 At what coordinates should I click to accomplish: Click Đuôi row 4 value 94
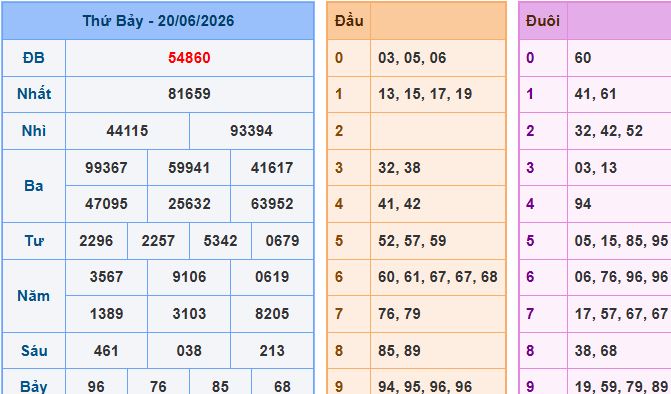[583, 204]
